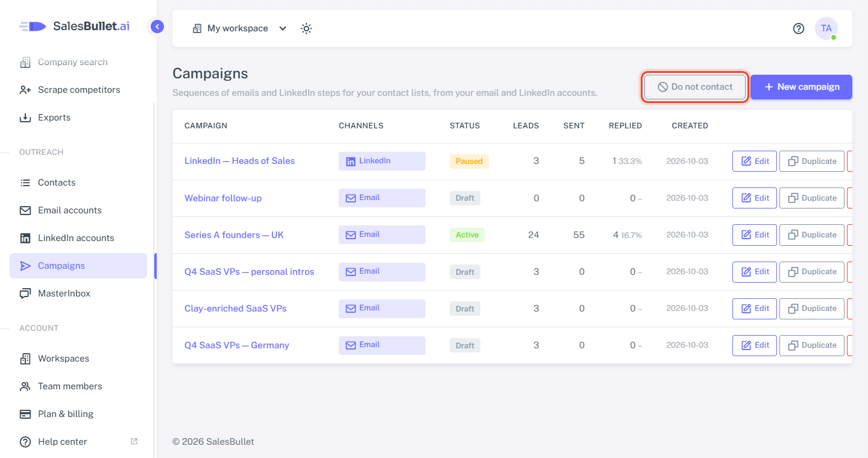
Task: Open the My workspace dropdown
Action: (239, 28)
